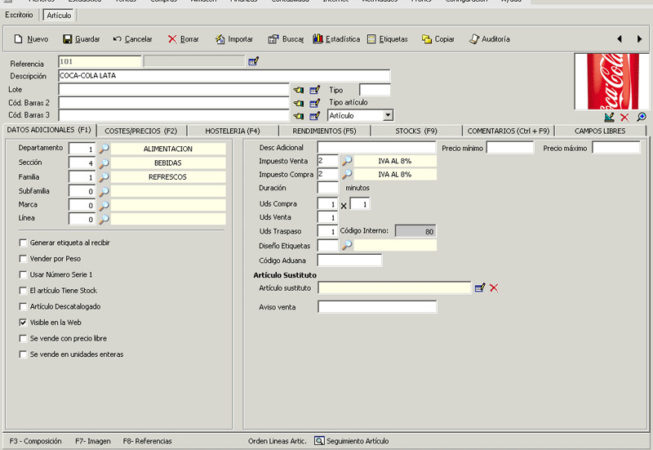Click the Aviso venta field
The image size is (653, 450).
pos(377,307)
